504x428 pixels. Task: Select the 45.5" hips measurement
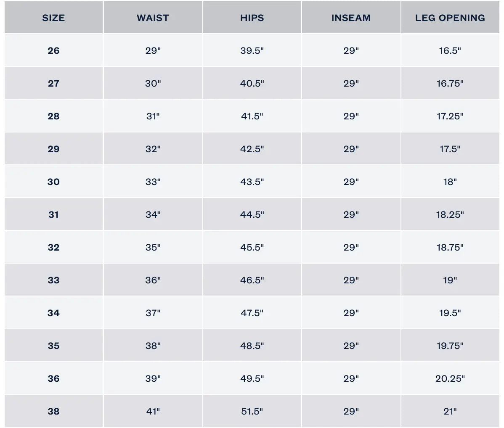click(x=252, y=247)
